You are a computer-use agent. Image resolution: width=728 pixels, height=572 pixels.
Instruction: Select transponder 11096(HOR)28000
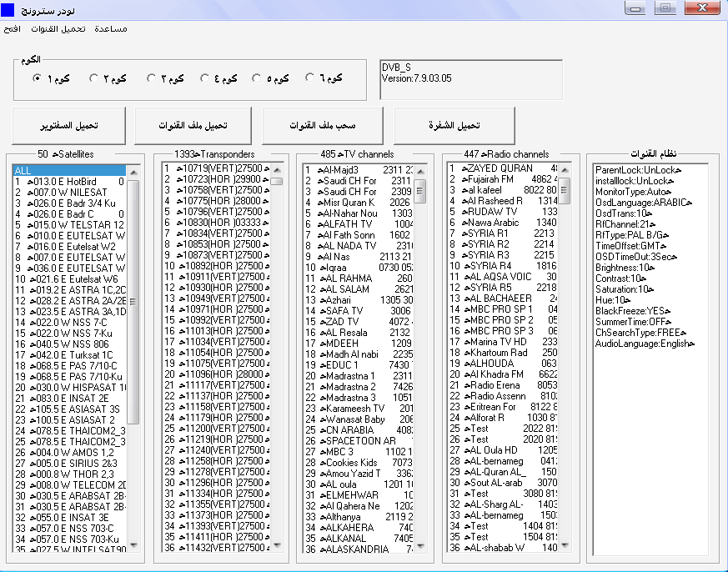(216, 374)
